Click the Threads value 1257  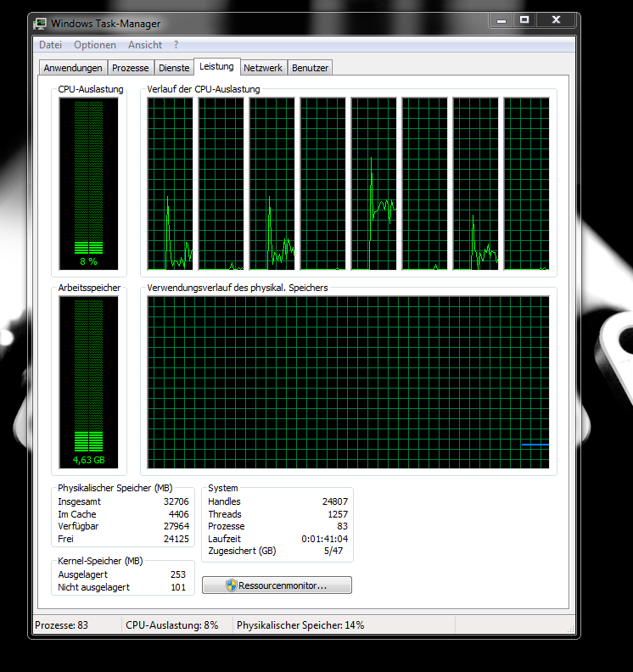coord(338,514)
